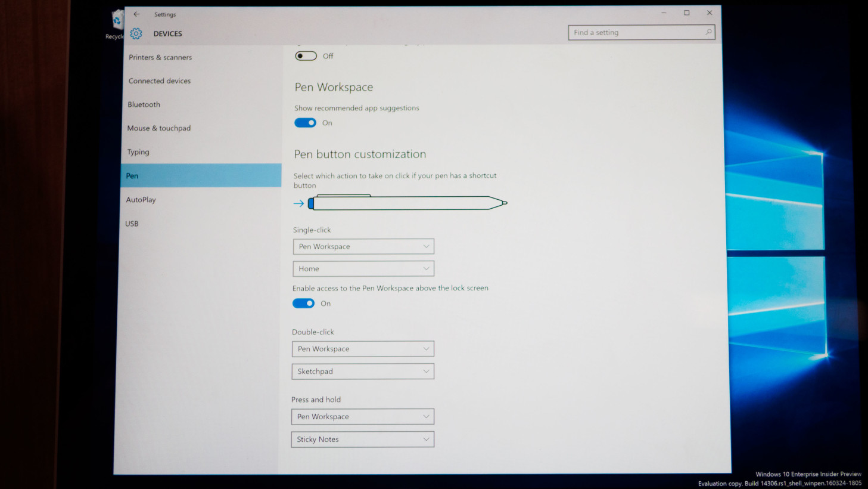Turn off Show recommended app suggestions

coord(305,122)
